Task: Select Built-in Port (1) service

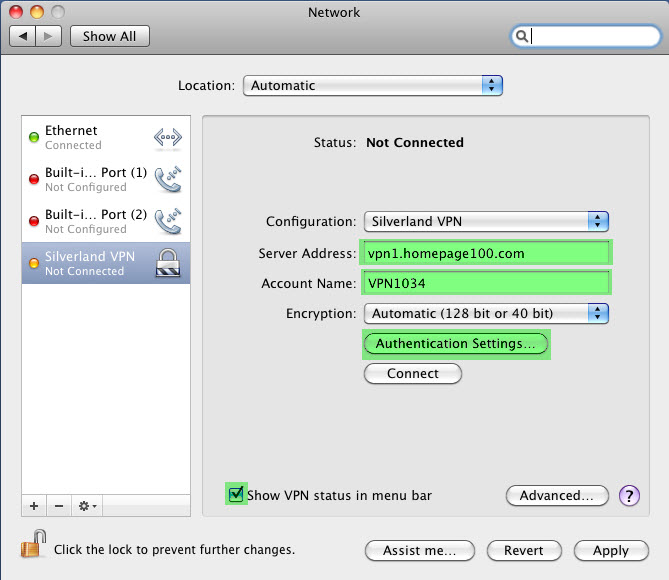Action: 106,179
